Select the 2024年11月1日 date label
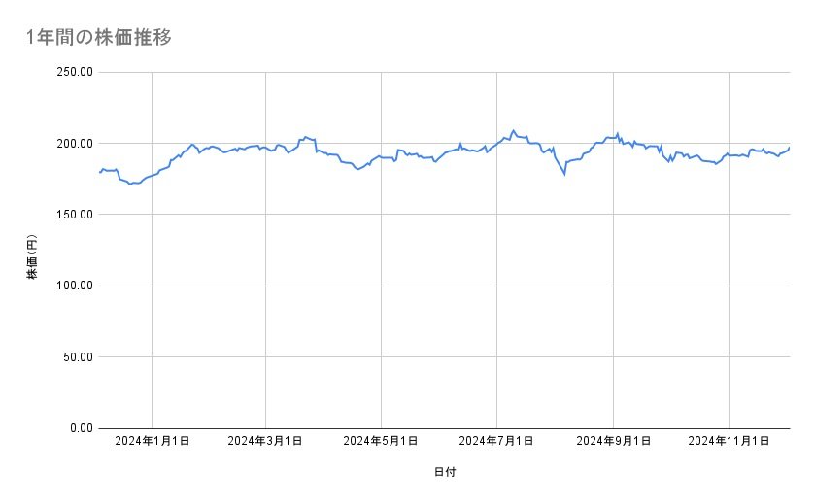815x504 pixels. pos(729,442)
